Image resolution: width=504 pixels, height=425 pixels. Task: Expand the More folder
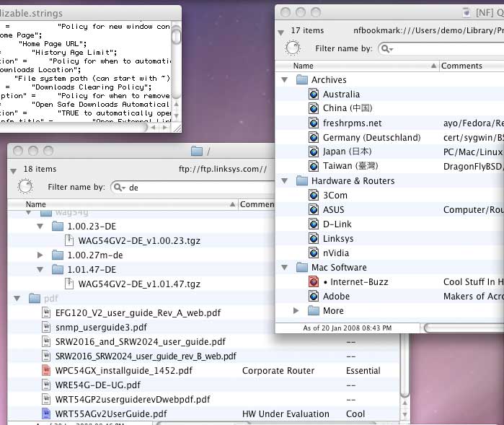click(x=296, y=311)
